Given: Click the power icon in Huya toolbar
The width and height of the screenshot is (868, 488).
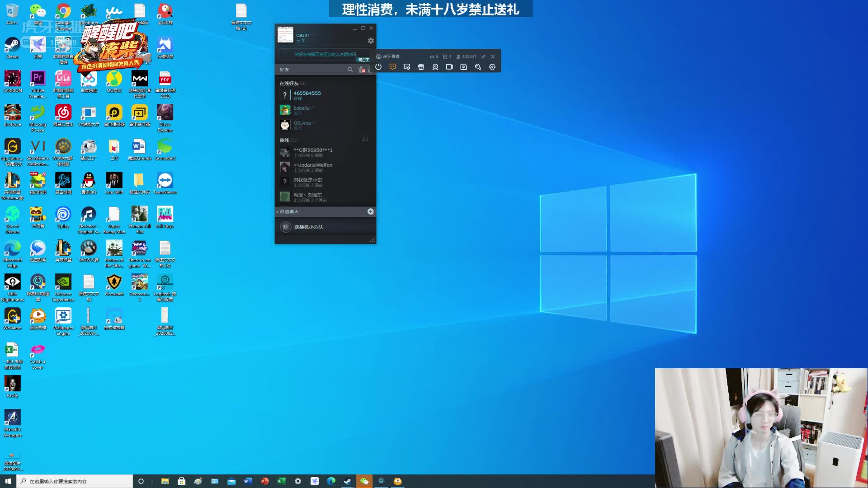Looking at the screenshot, I should point(378,67).
